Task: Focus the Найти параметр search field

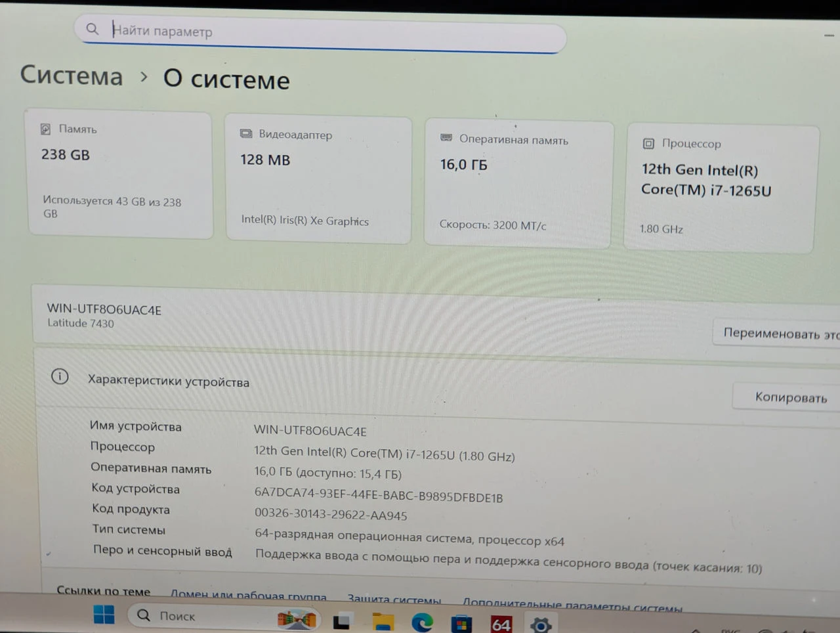Action: tap(321, 34)
